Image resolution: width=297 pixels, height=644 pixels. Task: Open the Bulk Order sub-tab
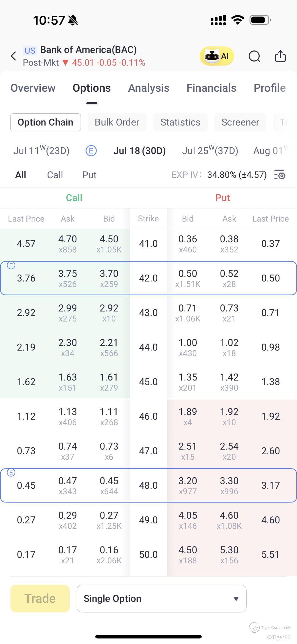(x=117, y=122)
